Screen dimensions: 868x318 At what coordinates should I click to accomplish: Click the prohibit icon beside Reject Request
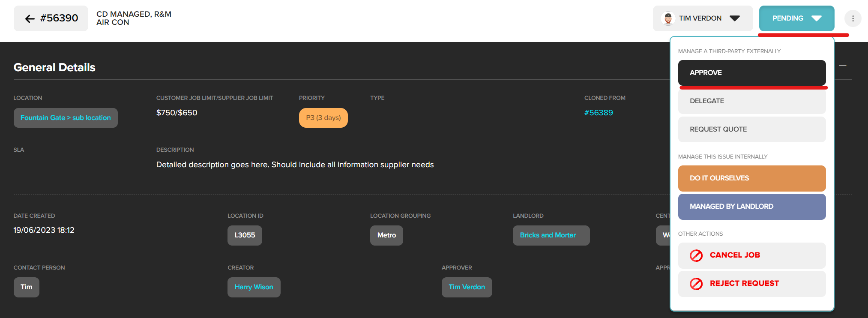coord(696,284)
